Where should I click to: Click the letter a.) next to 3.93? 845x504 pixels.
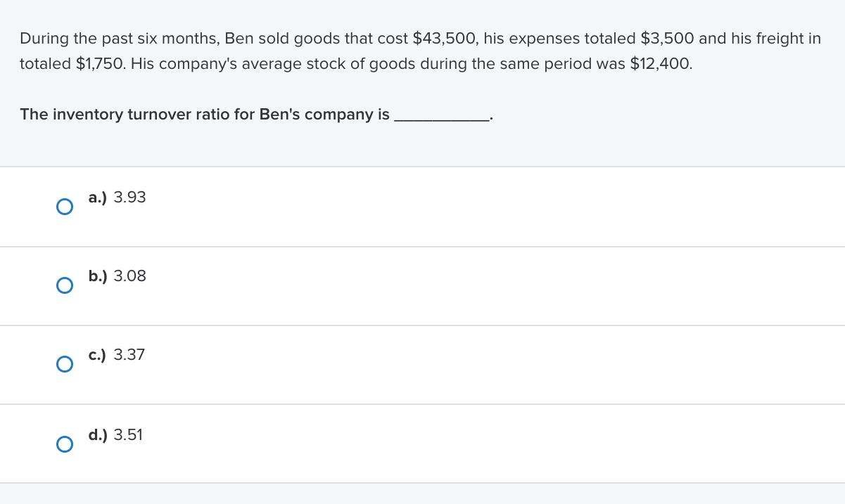click(x=97, y=198)
